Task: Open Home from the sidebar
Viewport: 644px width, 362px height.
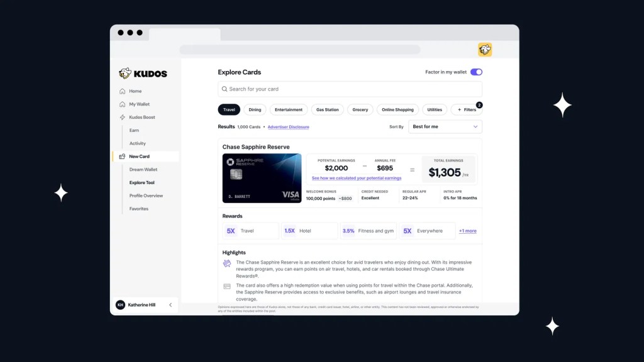Action: [x=135, y=91]
